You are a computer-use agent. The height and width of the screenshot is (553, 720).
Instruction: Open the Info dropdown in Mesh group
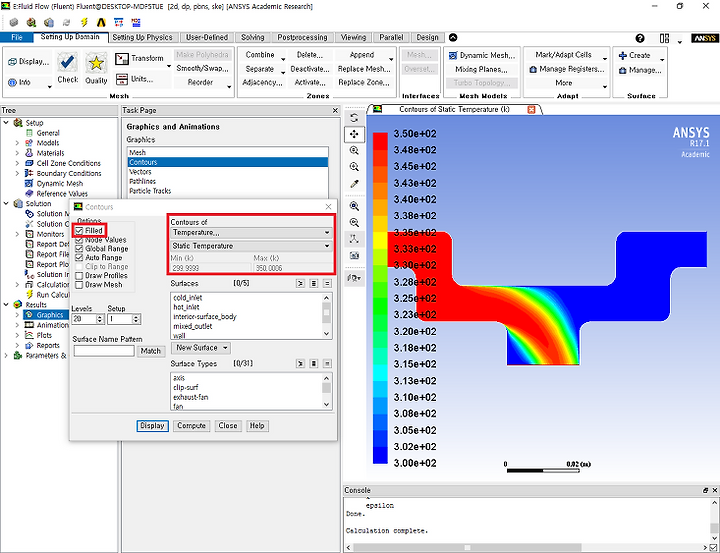tap(50, 86)
